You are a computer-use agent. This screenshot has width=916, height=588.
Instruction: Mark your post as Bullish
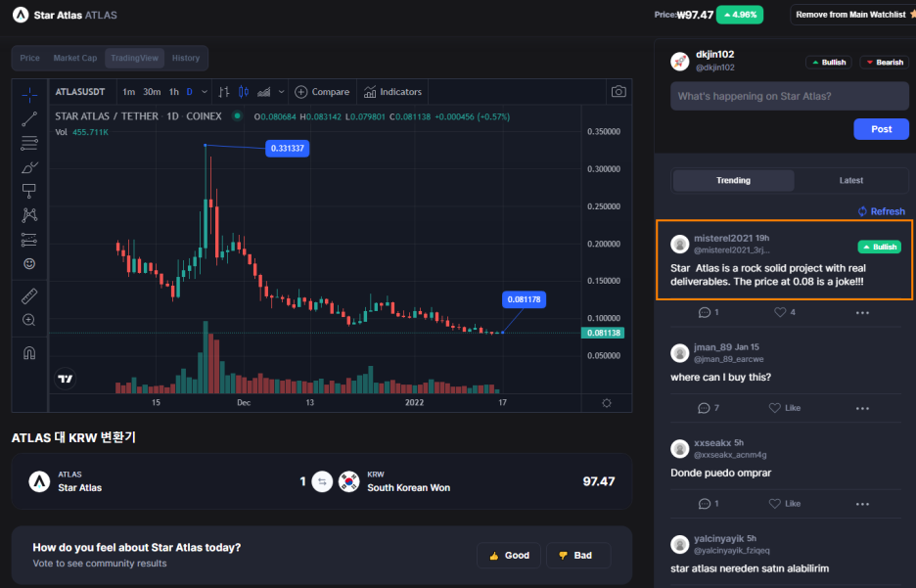(x=829, y=63)
